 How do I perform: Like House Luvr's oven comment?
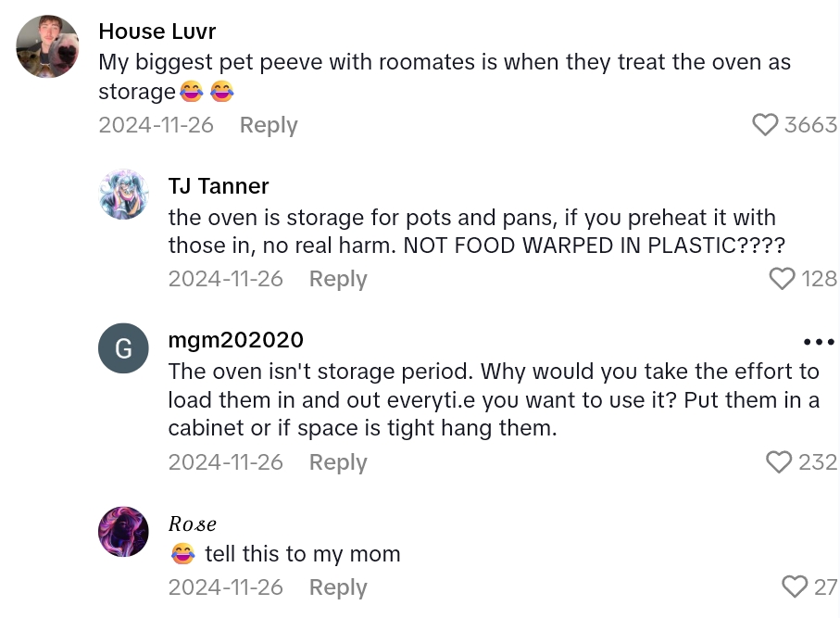click(x=765, y=124)
